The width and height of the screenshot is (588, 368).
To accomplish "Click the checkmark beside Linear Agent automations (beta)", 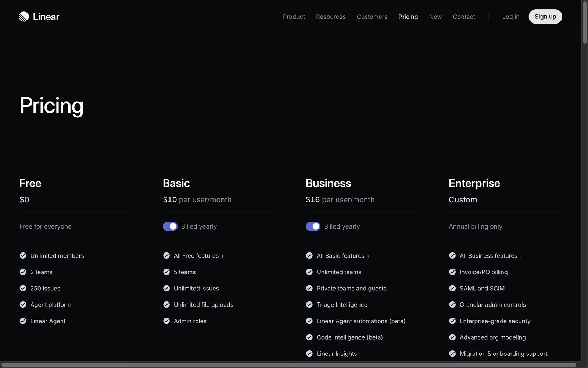I will 309,321.
